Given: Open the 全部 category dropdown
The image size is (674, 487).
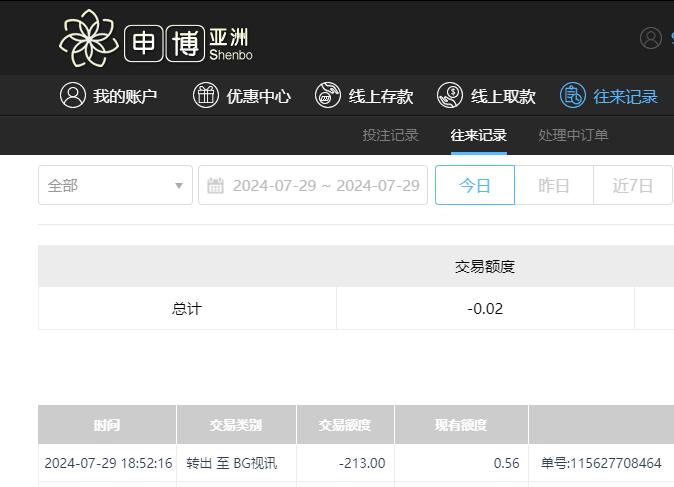Looking at the screenshot, I should tap(115, 185).
